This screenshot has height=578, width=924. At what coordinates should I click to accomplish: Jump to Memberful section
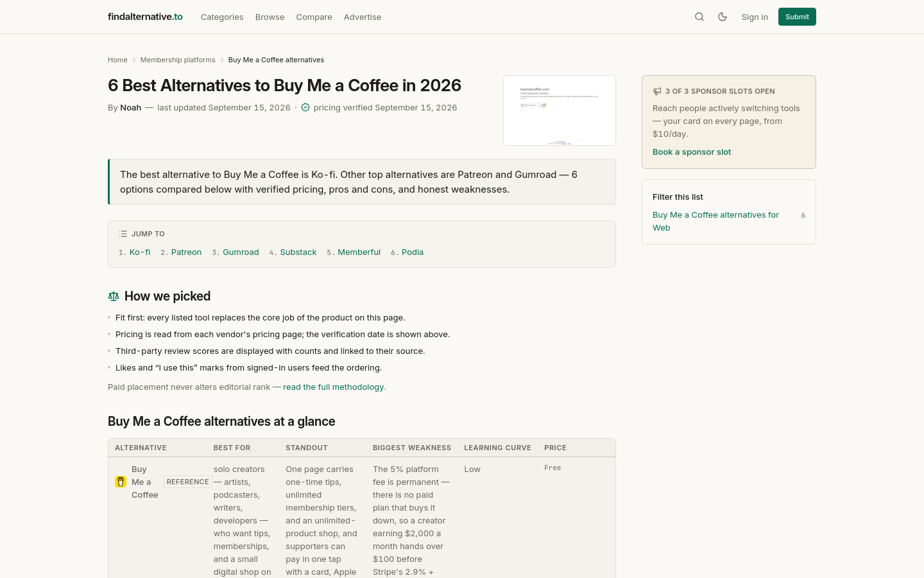(x=359, y=252)
